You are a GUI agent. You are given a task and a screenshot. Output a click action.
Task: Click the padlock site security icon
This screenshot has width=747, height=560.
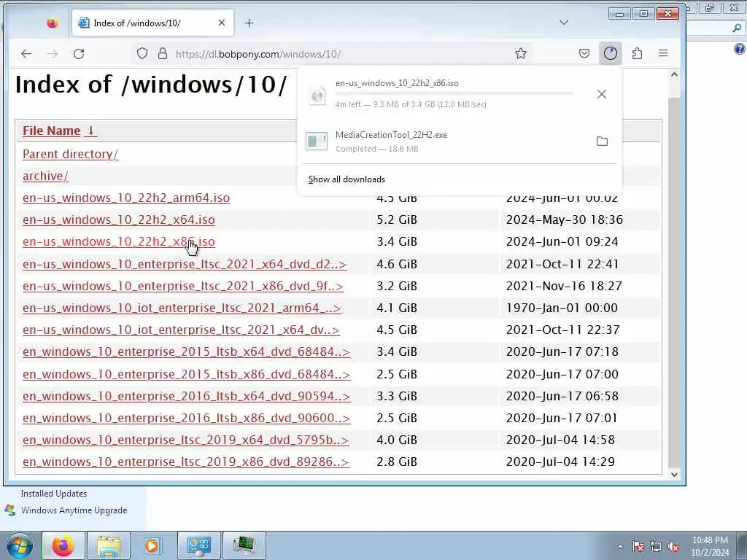163,53
